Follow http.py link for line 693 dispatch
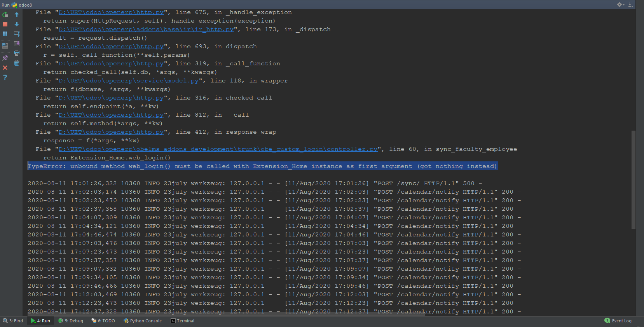This screenshot has height=327, width=644. tap(111, 47)
